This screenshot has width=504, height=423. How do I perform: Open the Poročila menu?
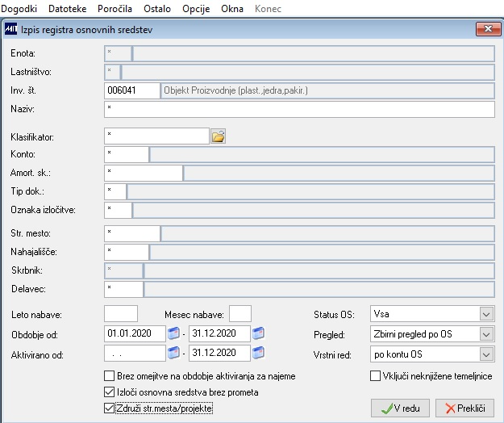tap(115, 9)
